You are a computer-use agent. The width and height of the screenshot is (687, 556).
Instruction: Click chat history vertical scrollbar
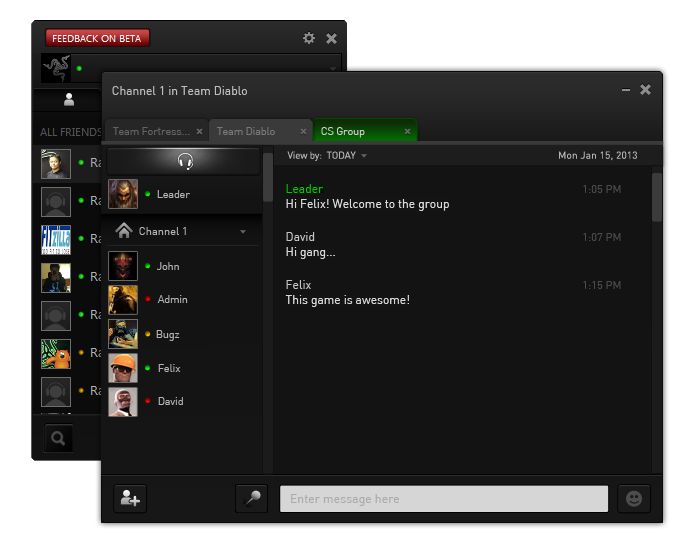coord(656,197)
